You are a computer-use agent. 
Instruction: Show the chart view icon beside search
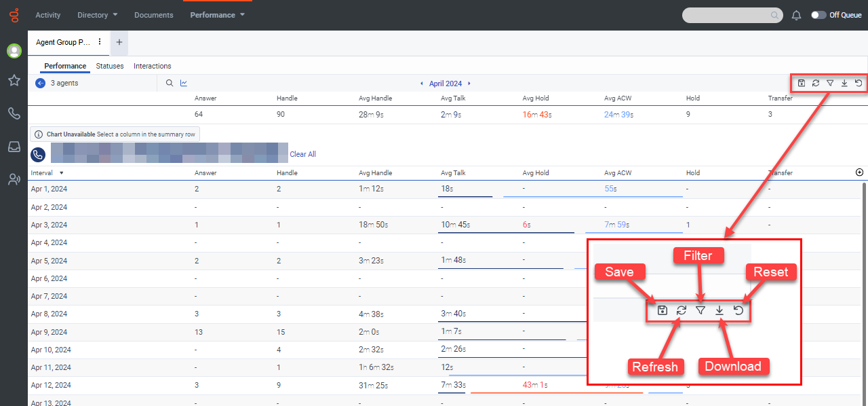pyautogui.click(x=184, y=84)
